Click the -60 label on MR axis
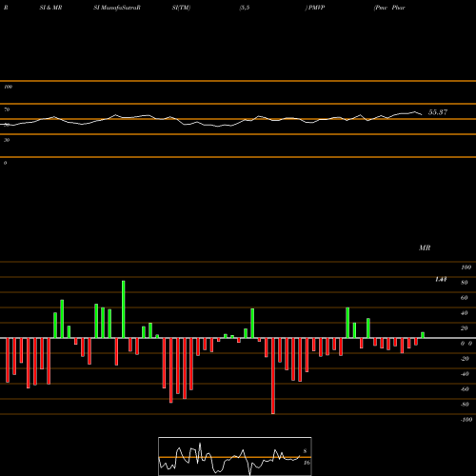 (465, 389)
